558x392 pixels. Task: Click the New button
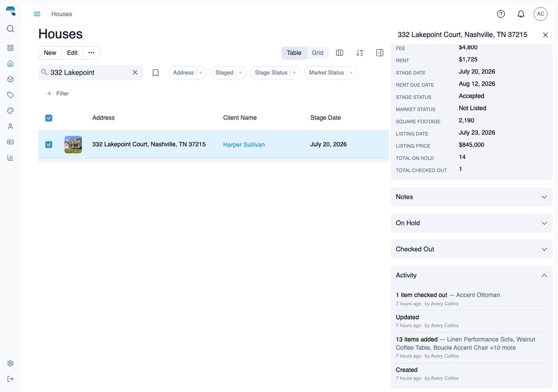coord(50,53)
